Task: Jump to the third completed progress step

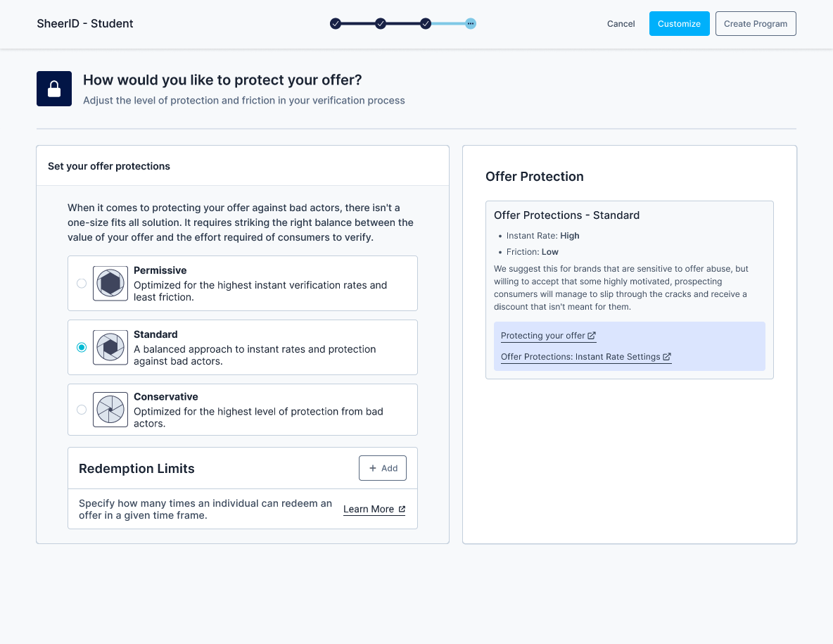Action: (x=426, y=24)
